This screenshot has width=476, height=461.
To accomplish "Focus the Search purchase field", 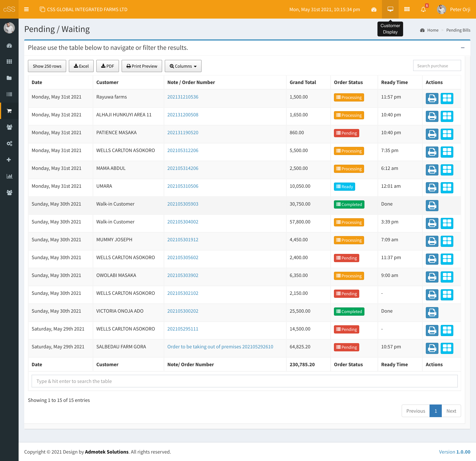I will click(437, 66).
